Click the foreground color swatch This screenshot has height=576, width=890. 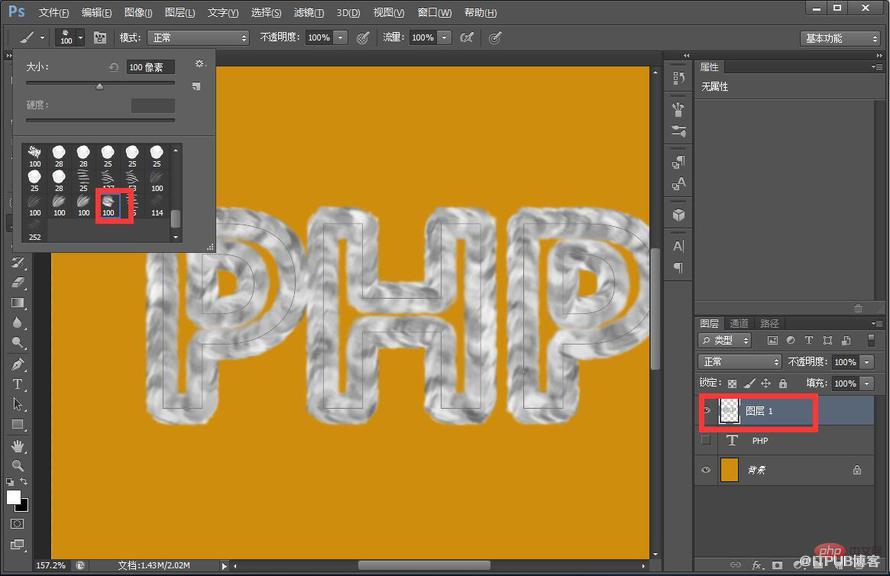[13, 498]
